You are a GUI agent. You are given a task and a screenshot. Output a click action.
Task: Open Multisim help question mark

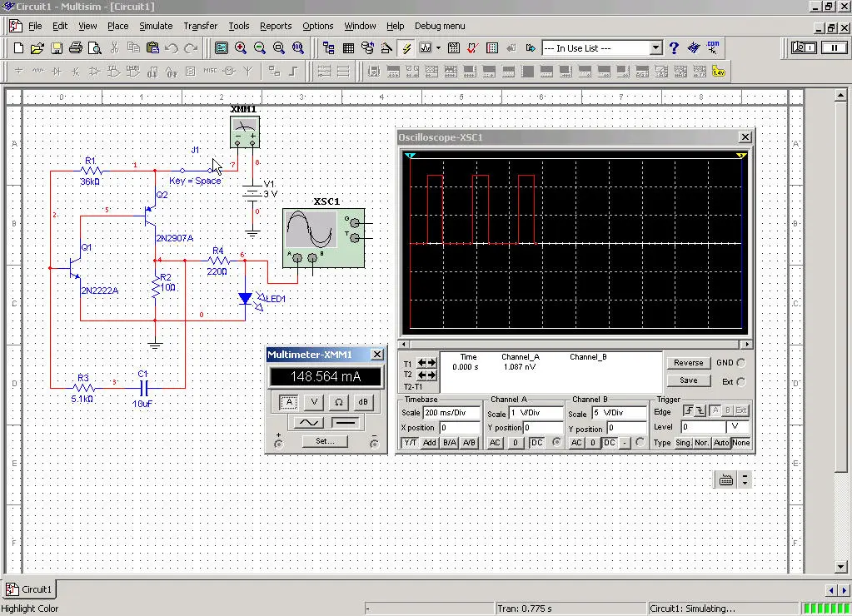(x=674, y=48)
